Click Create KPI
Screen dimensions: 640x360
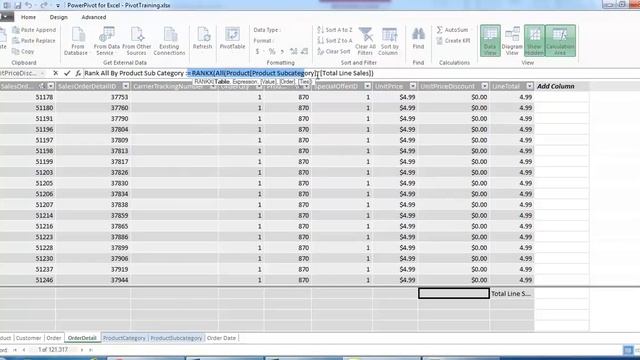pos(453,40)
